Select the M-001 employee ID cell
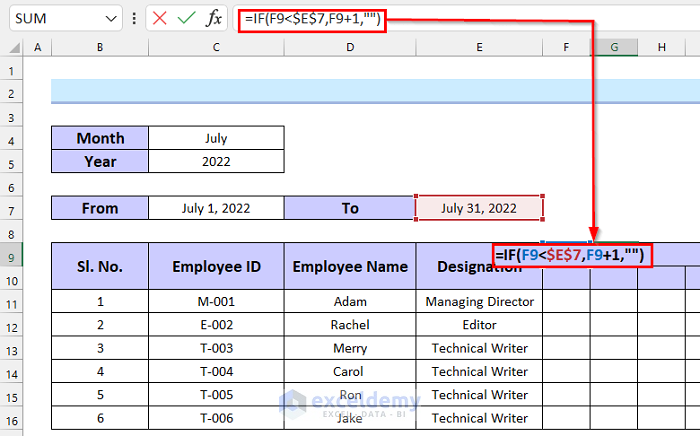The width and height of the screenshot is (700, 436). pyautogui.click(x=216, y=301)
